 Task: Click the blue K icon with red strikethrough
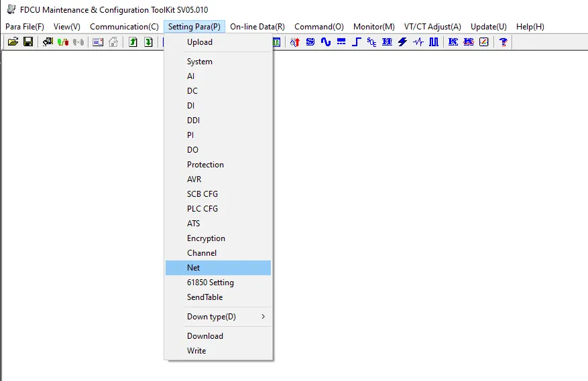coord(469,42)
